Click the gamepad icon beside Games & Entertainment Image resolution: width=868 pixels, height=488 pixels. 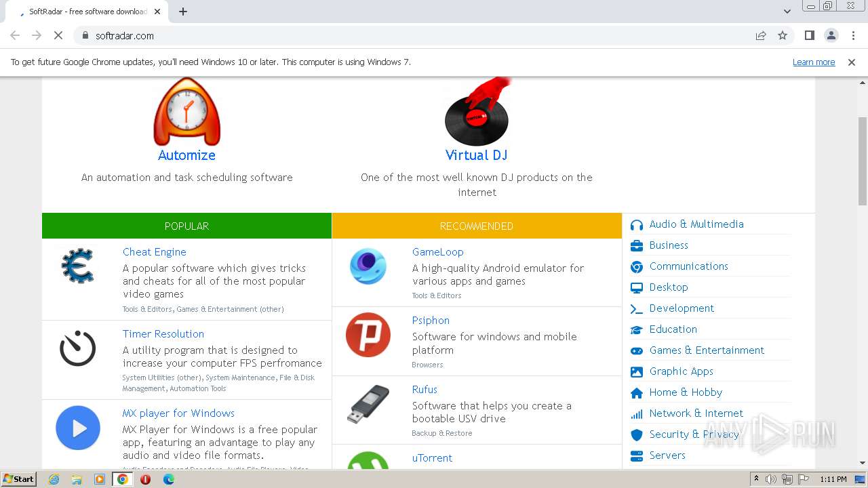click(637, 351)
